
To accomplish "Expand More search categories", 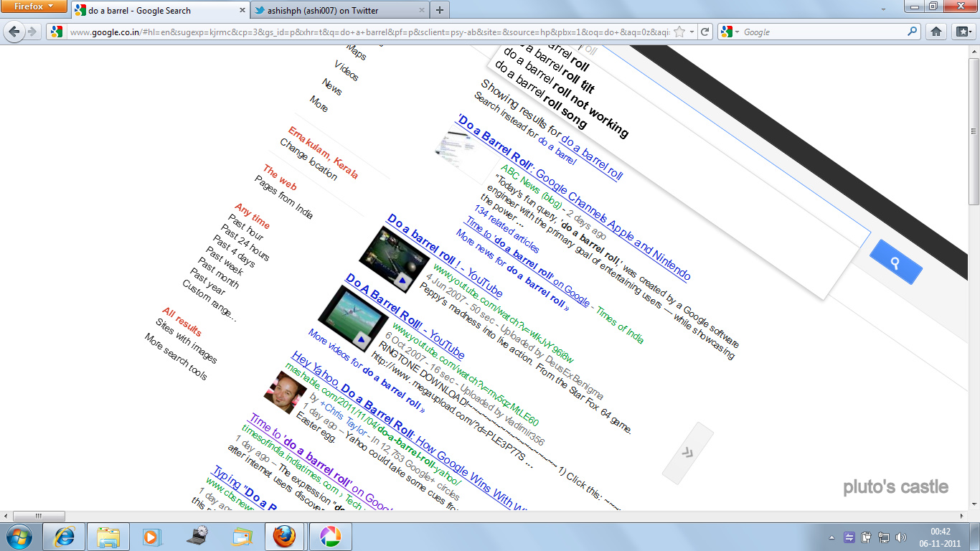I will pyautogui.click(x=319, y=104).
